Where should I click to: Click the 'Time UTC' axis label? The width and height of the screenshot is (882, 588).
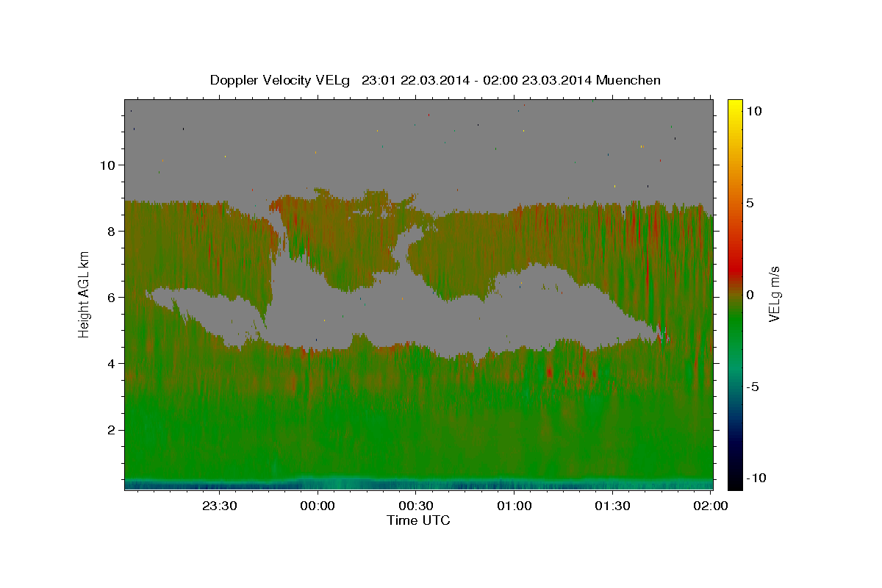click(x=418, y=520)
